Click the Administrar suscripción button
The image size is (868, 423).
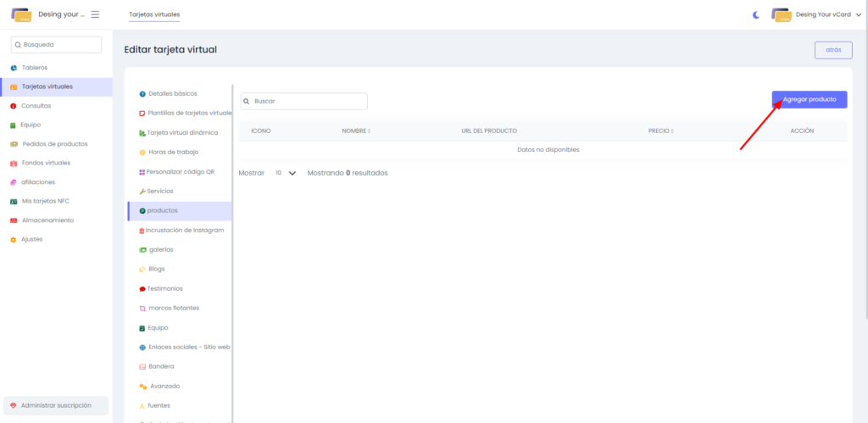[56, 405]
